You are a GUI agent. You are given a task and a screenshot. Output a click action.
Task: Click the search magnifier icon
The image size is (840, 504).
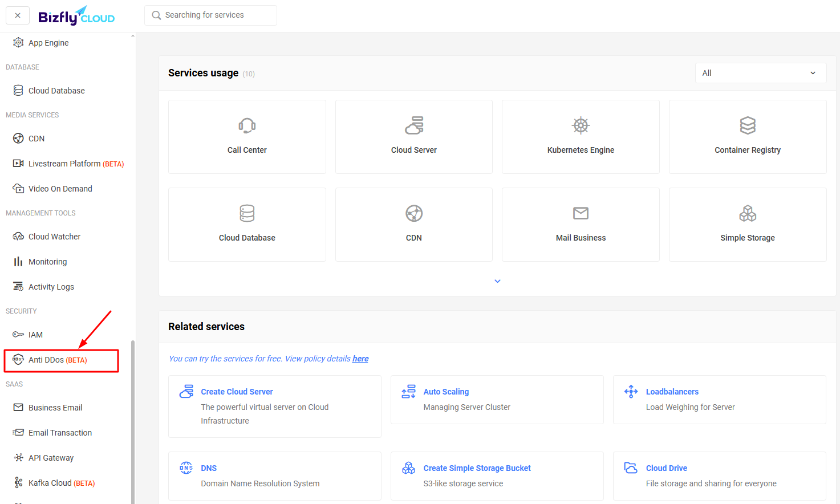point(156,15)
